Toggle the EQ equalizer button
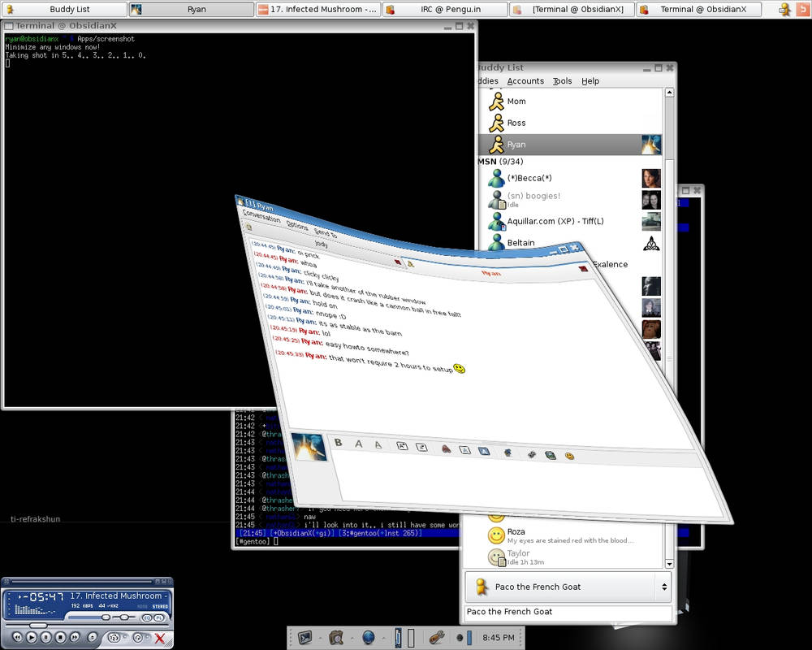This screenshot has height=650, width=812. [x=147, y=617]
